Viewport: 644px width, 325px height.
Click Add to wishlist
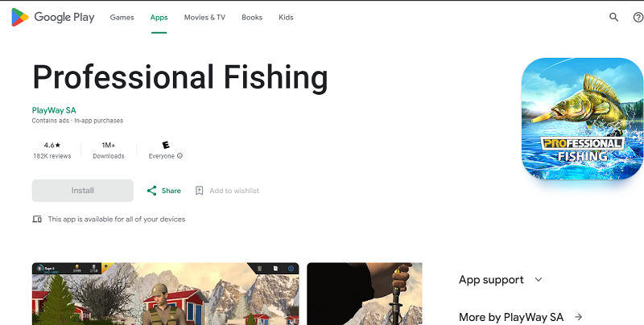point(234,191)
